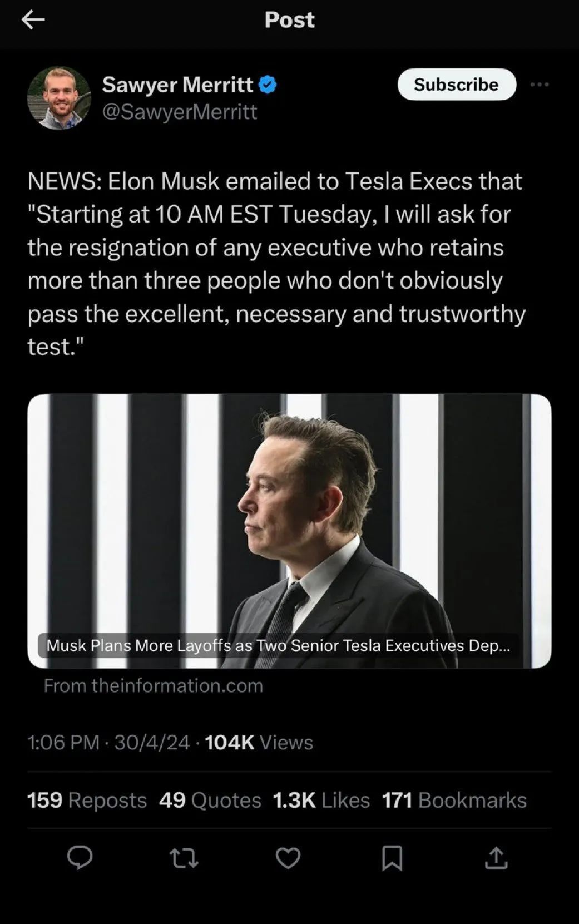Tap the share upload icon
This screenshot has width=579, height=924.
point(496,858)
